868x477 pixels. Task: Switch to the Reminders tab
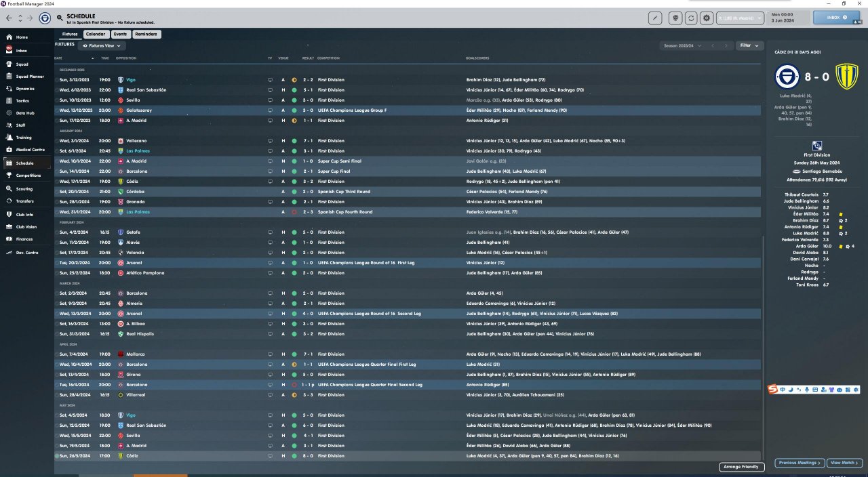point(146,34)
